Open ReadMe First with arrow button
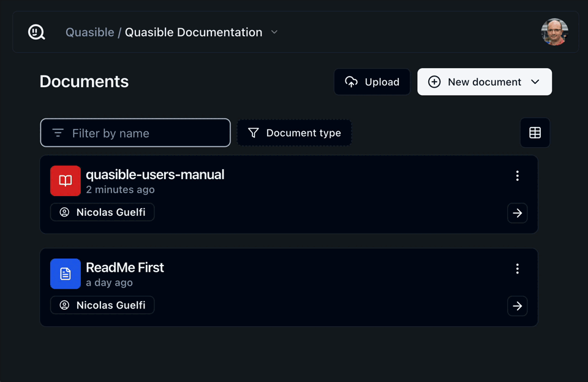Image resolution: width=588 pixels, height=382 pixels. pyautogui.click(x=518, y=307)
